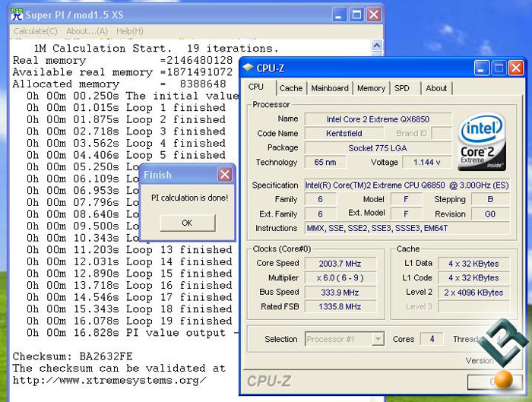Viewport: 532px width, 402px height.
Task: Click the Technology value 65 nm
Action: click(x=325, y=162)
